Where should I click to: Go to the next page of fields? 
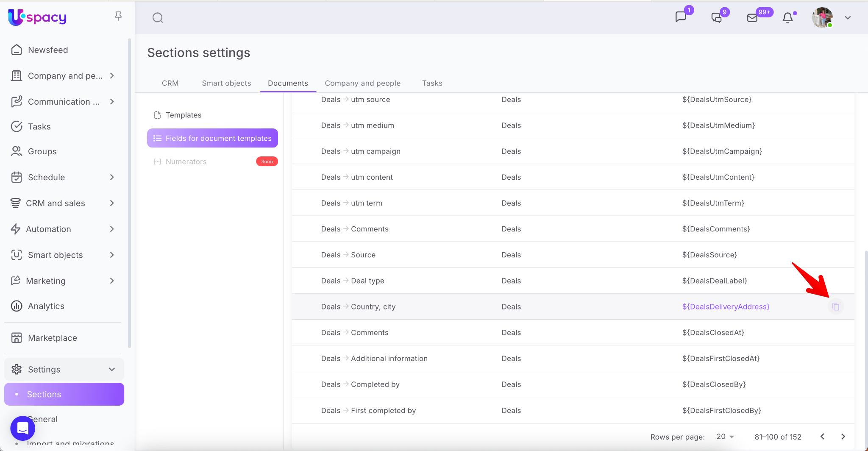(x=843, y=437)
